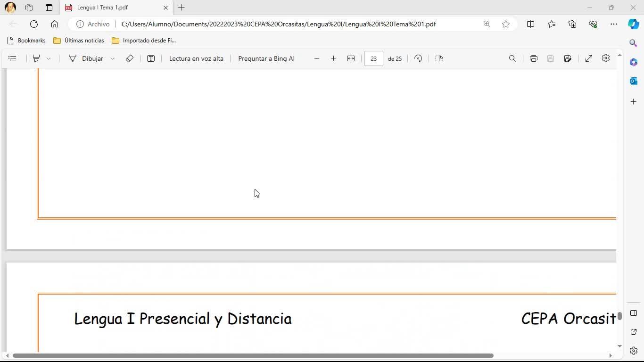Click the Save as icon
This screenshot has height=362, width=644.
(568, 58)
